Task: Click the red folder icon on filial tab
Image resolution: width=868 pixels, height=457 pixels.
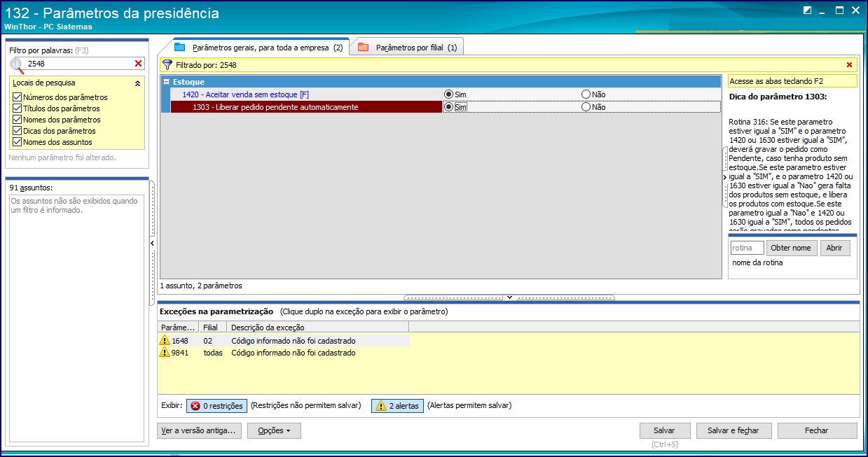Action: pyautogui.click(x=363, y=48)
